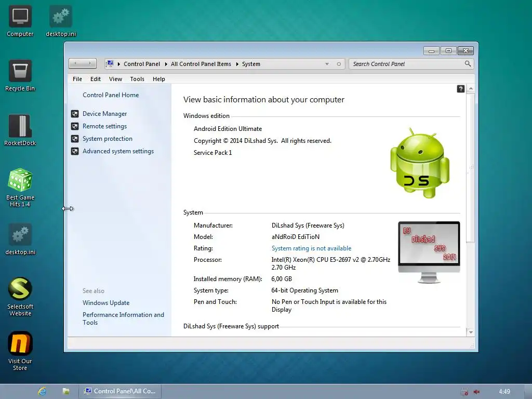Expand the arrow before Control Panel breadcrumb
Image resolution: width=532 pixels, height=399 pixels.
[x=119, y=64]
